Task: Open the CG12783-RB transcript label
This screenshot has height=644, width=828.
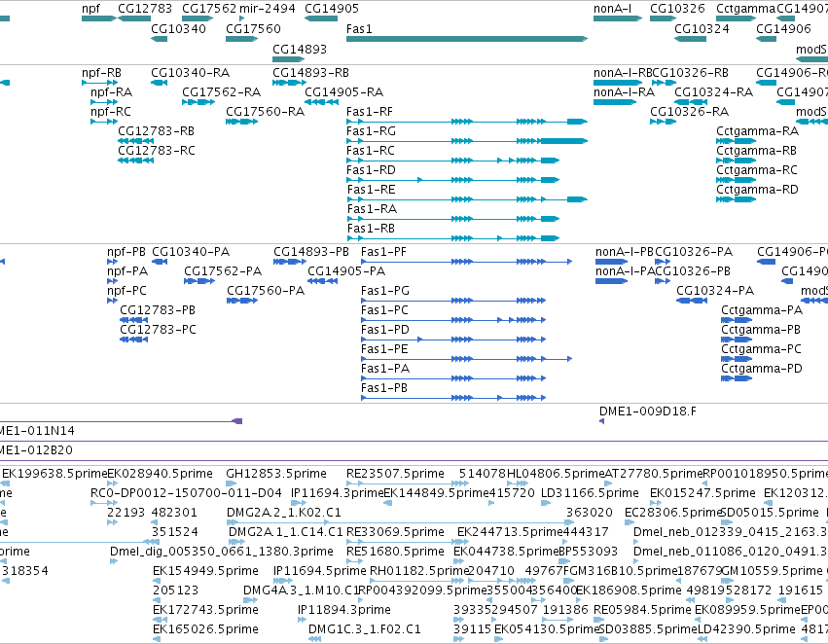Action: tap(156, 130)
